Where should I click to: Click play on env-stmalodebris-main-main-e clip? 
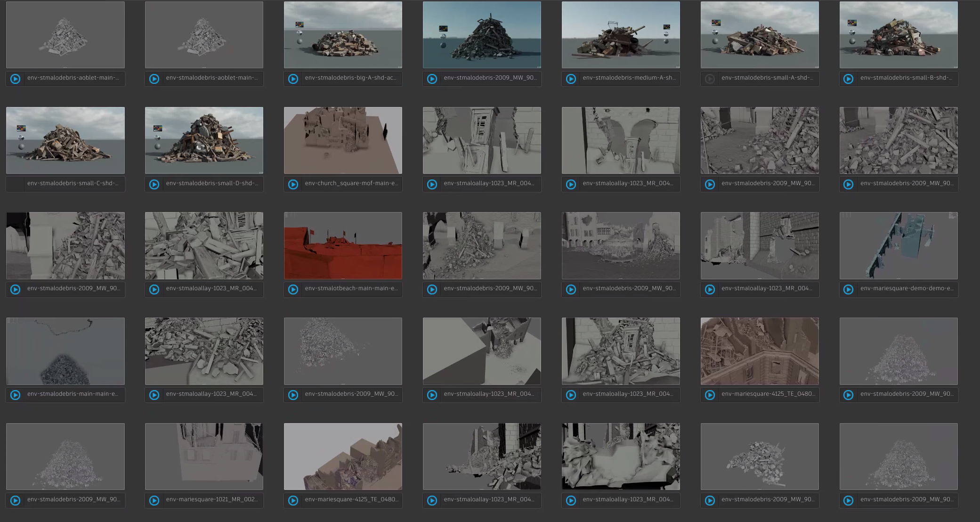click(x=15, y=395)
